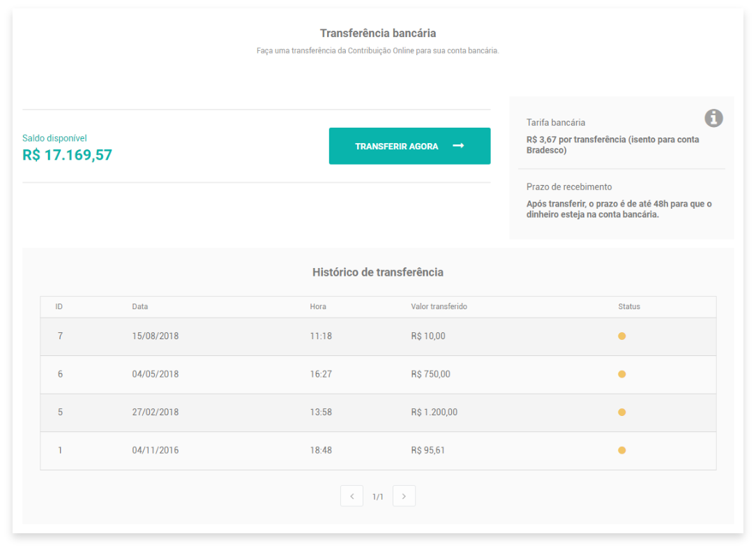
Task: Click the Hora column header
Action: pyautogui.click(x=318, y=307)
